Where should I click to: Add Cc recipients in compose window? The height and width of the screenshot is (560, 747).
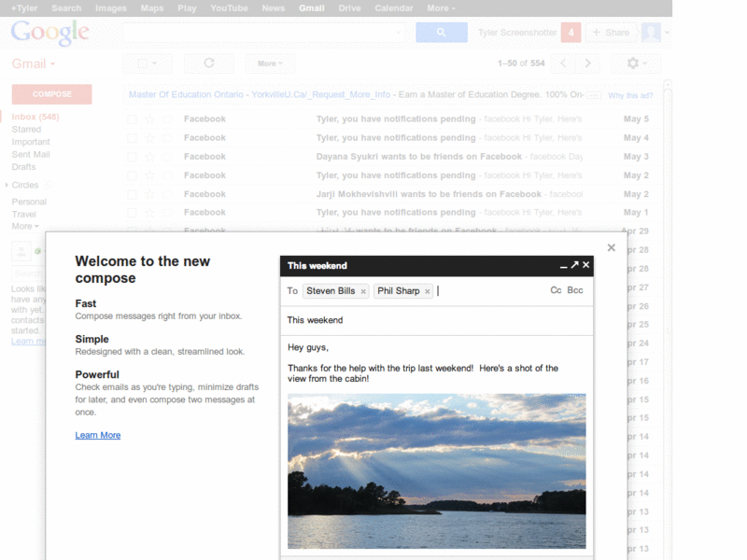click(556, 290)
